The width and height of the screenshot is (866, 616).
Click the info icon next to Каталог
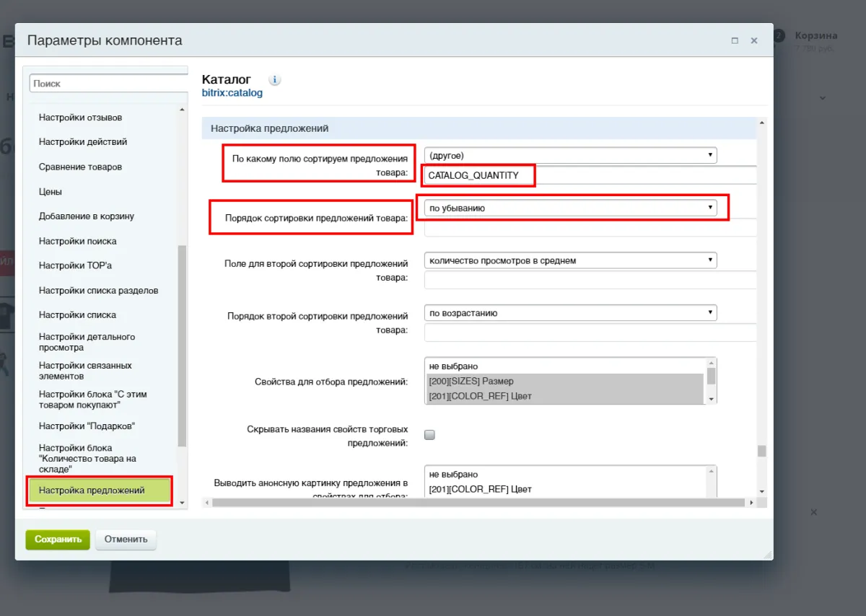tap(274, 79)
